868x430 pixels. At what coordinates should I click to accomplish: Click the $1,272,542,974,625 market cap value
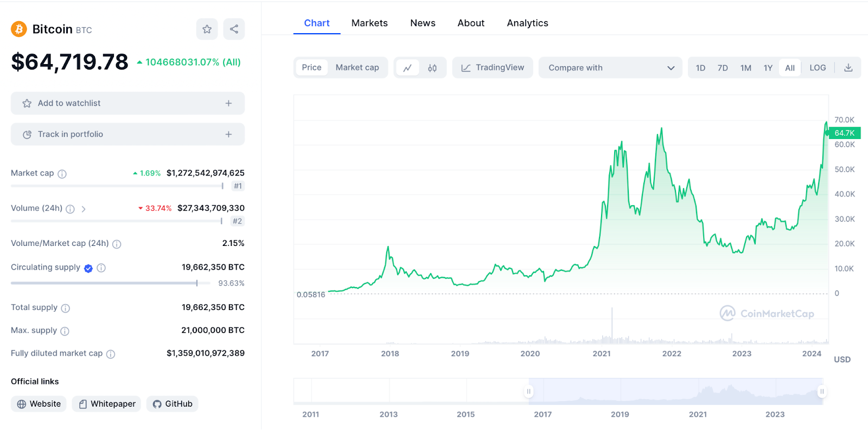click(x=206, y=173)
